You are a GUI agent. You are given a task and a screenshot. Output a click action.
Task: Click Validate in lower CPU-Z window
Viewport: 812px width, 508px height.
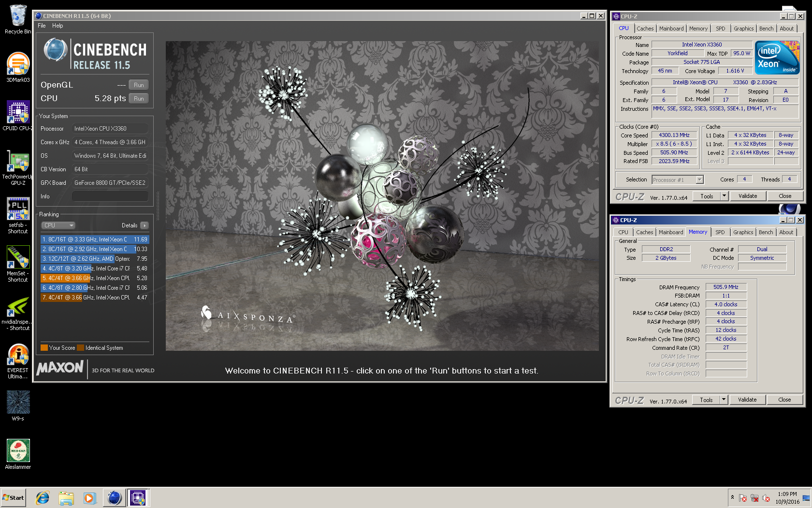[x=747, y=400]
